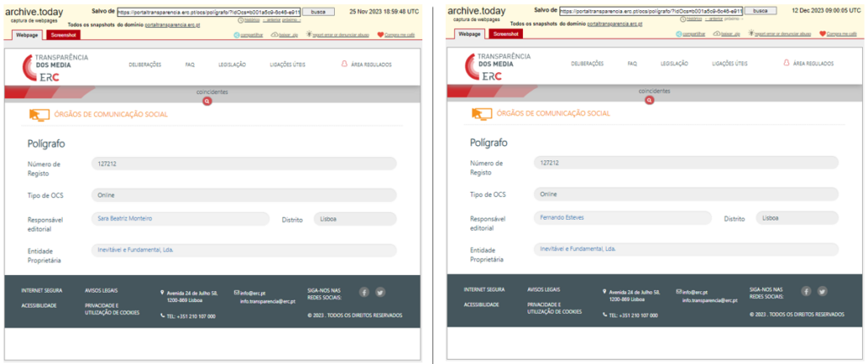Open Legislação menu in the right snapshot
The image size is (868, 364).
click(674, 64)
